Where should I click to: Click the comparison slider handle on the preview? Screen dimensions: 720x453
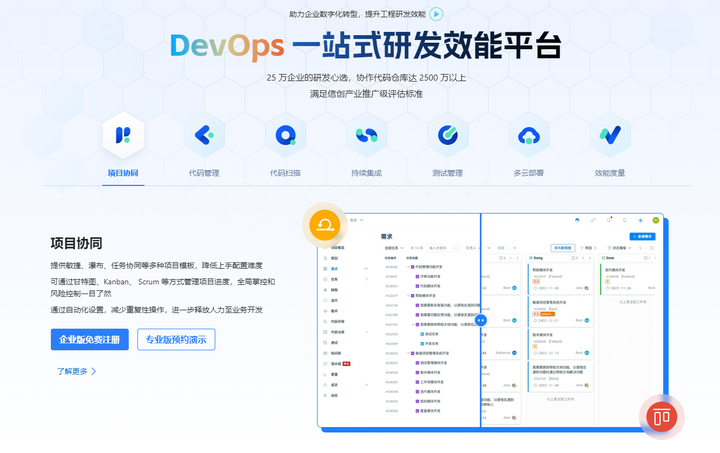(x=481, y=320)
